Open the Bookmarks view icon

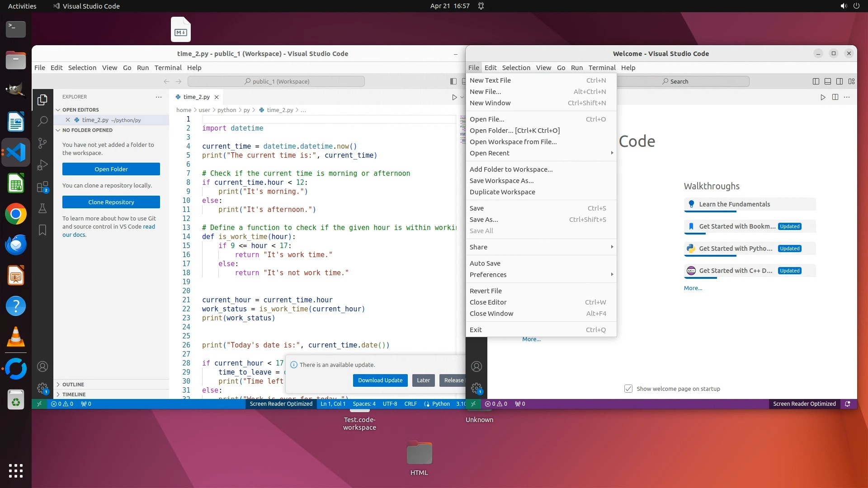pos(42,230)
